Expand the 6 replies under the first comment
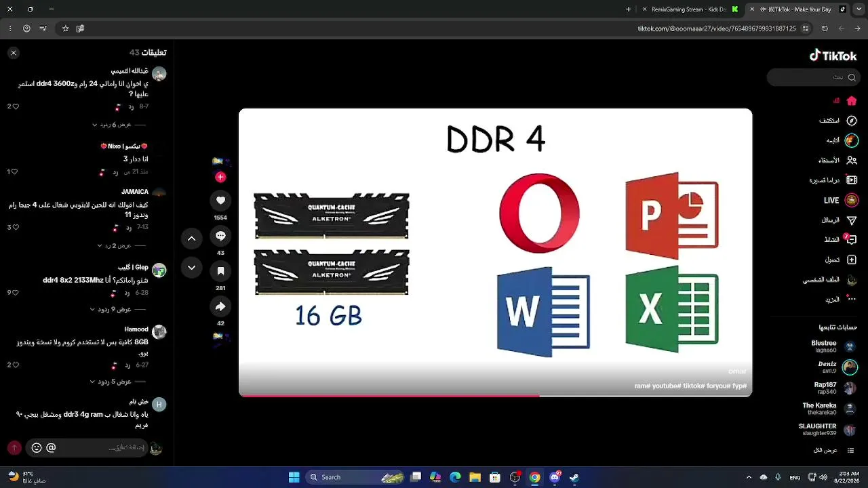868x488 pixels. [x=112, y=125]
